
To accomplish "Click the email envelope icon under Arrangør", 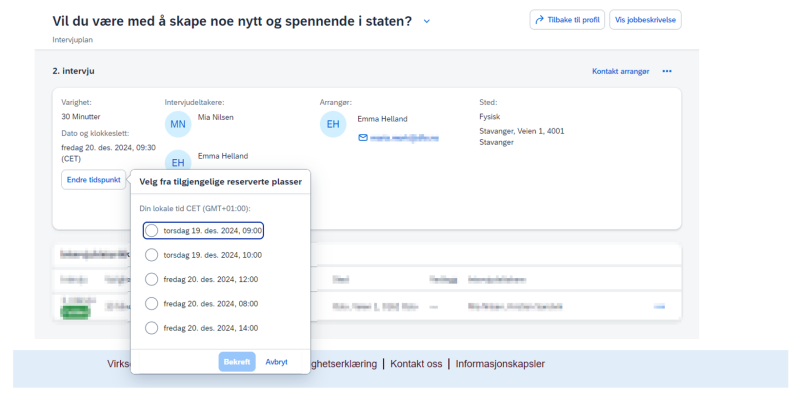I will 363,138.
